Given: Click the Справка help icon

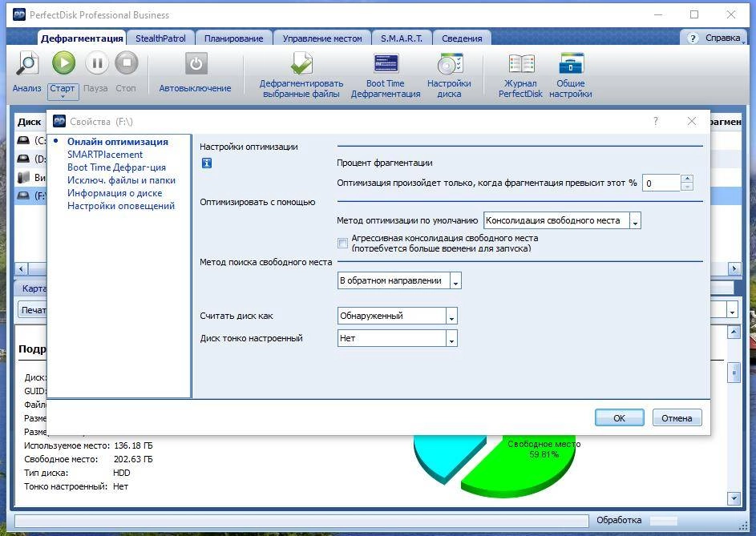Looking at the screenshot, I should (x=693, y=38).
